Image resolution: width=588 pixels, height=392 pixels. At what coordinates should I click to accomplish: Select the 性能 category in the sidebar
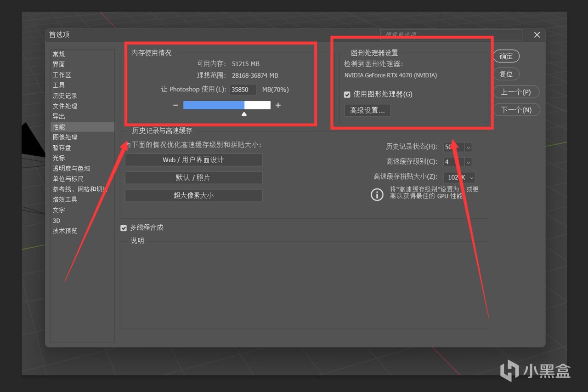coord(82,127)
